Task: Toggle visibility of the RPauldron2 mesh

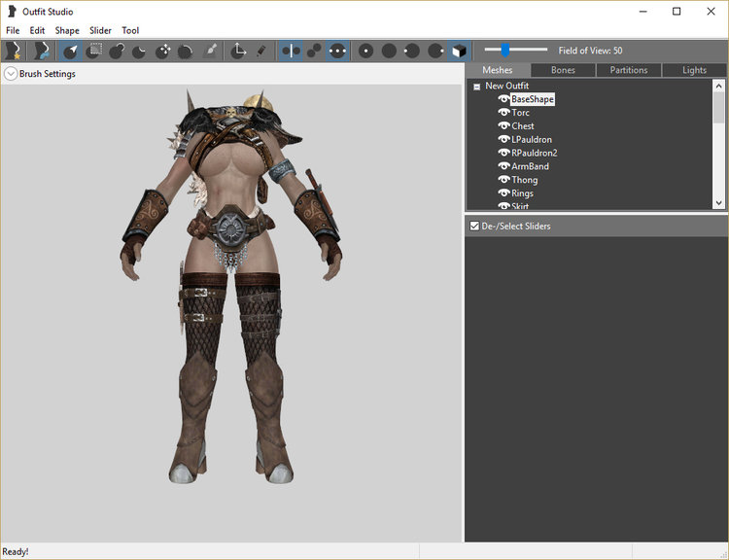Action: (x=503, y=153)
